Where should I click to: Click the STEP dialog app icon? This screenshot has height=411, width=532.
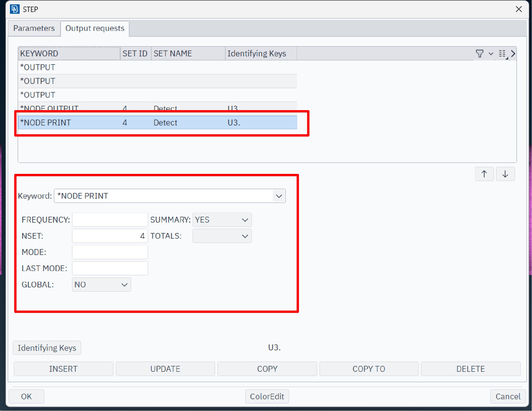tap(15, 9)
